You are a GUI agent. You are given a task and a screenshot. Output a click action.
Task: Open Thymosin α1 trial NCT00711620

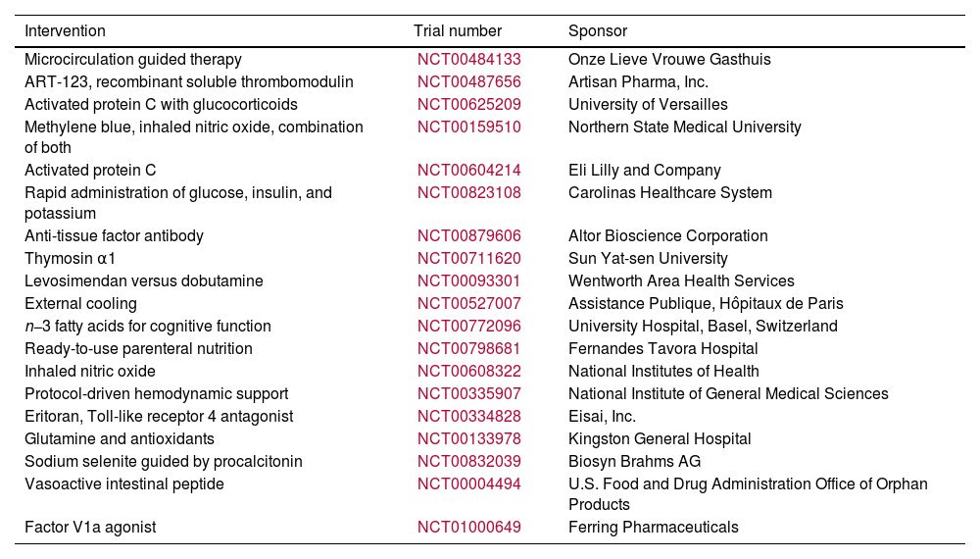468,259
